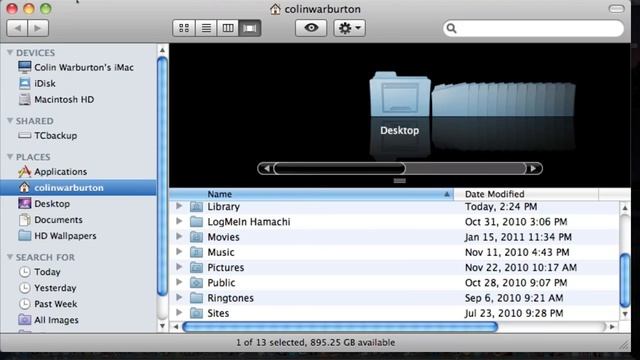
Task: Click the Finder search field
Action: (x=533, y=28)
